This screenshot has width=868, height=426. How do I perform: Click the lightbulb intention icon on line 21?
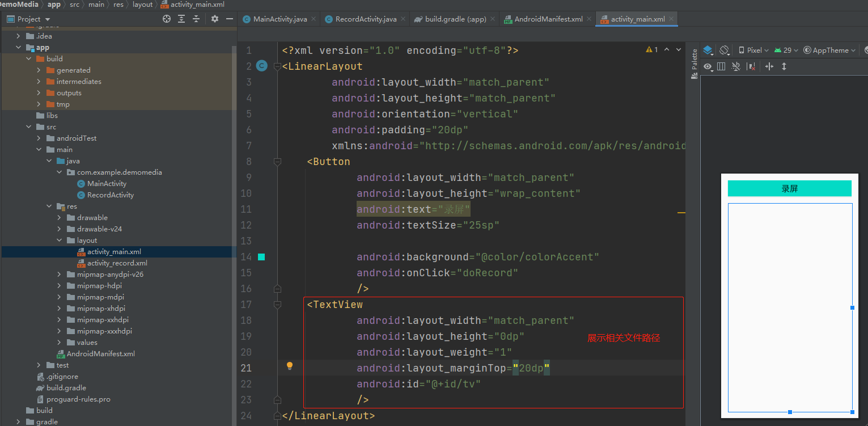click(290, 366)
